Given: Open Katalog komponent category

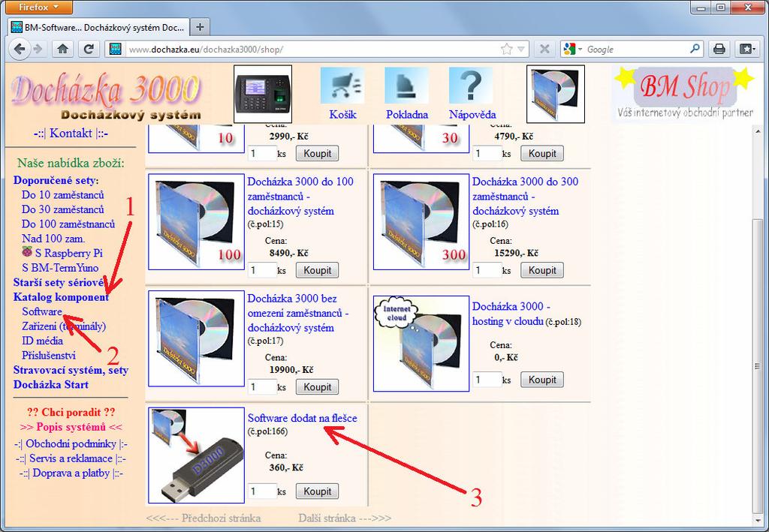Looking at the screenshot, I should click(61, 297).
